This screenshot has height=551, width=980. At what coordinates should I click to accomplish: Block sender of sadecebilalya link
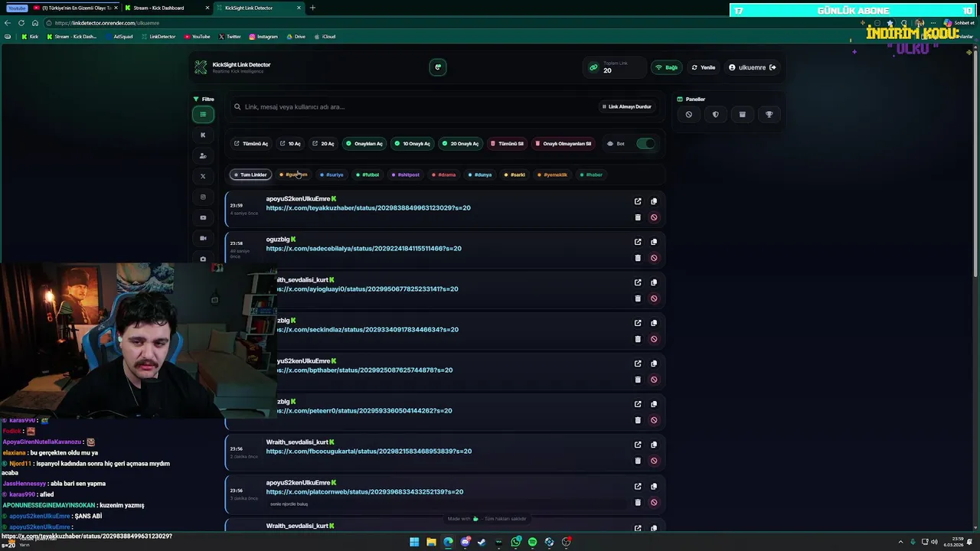tap(654, 258)
